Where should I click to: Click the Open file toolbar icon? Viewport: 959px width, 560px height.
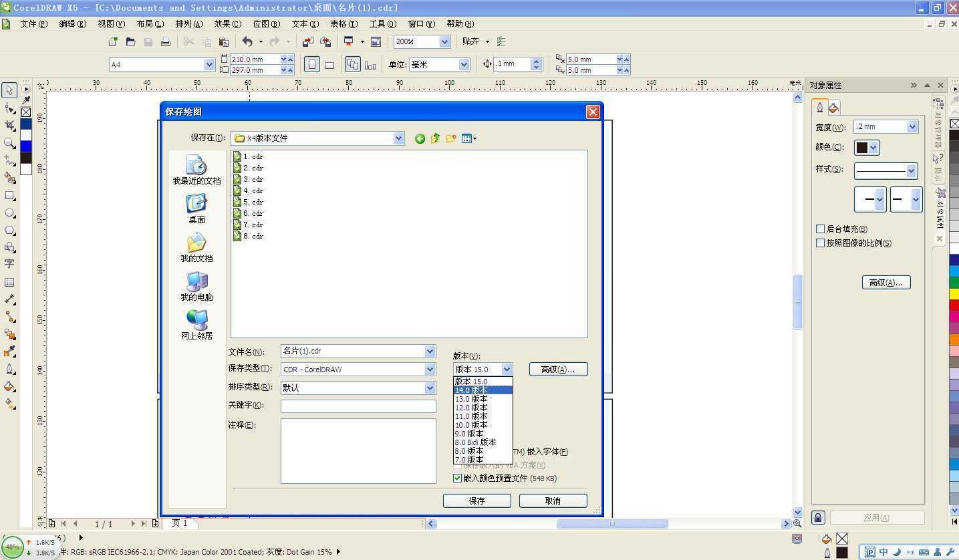pyautogui.click(x=130, y=41)
